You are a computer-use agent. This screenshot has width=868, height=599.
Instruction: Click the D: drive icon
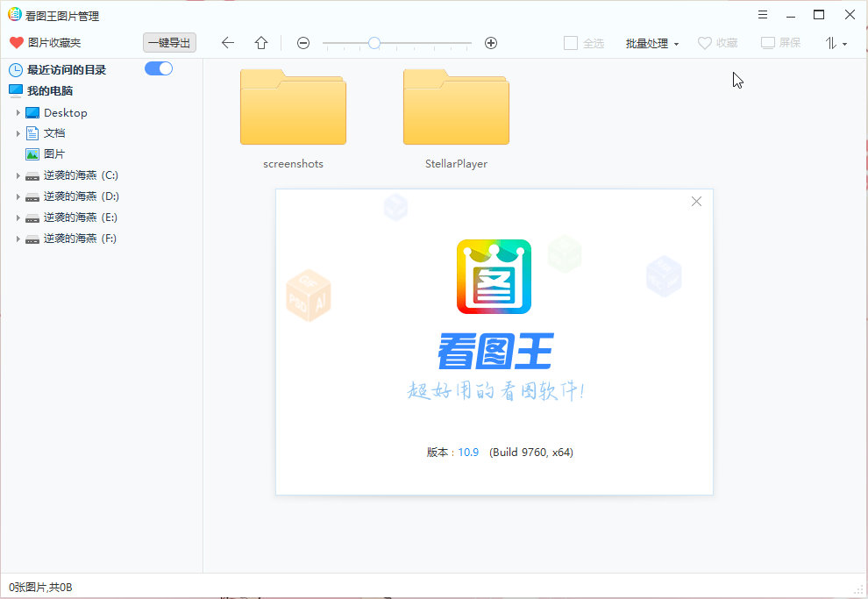(32, 197)
